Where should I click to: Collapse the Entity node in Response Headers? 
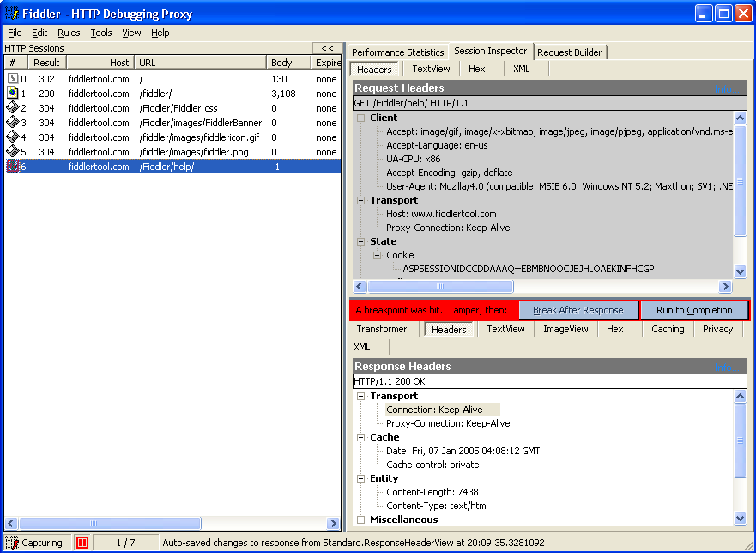point(361,478)
